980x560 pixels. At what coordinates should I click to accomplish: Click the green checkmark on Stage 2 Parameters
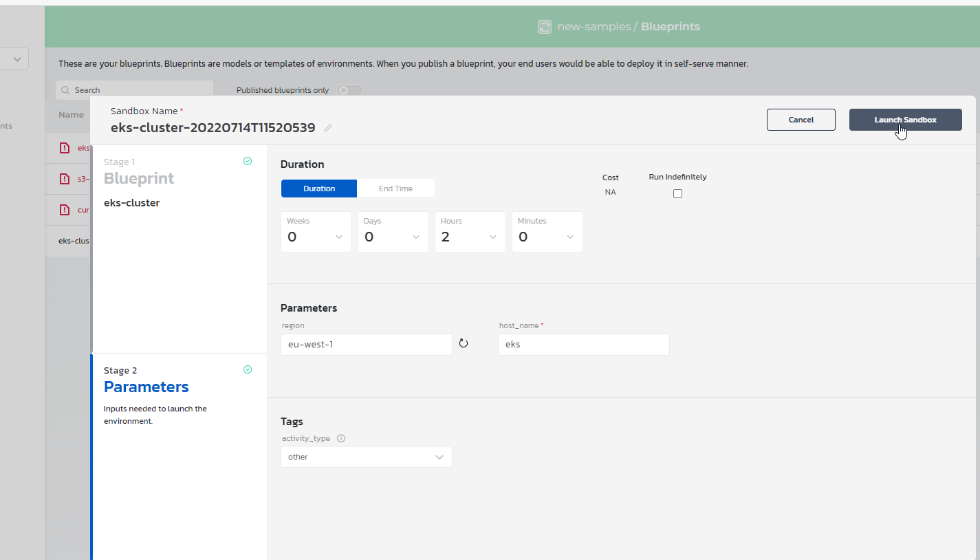pos(248,369)
